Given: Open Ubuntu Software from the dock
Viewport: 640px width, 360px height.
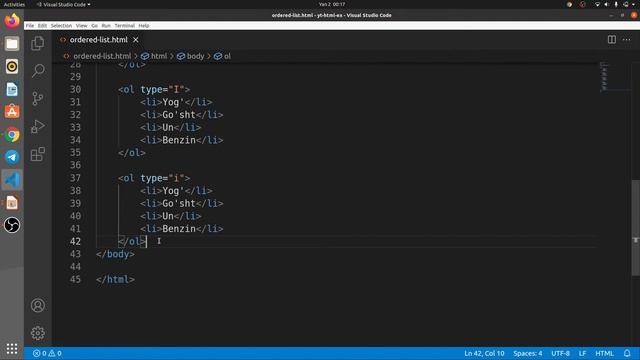Looking at the screenshot, I should [x=12, y=111].
